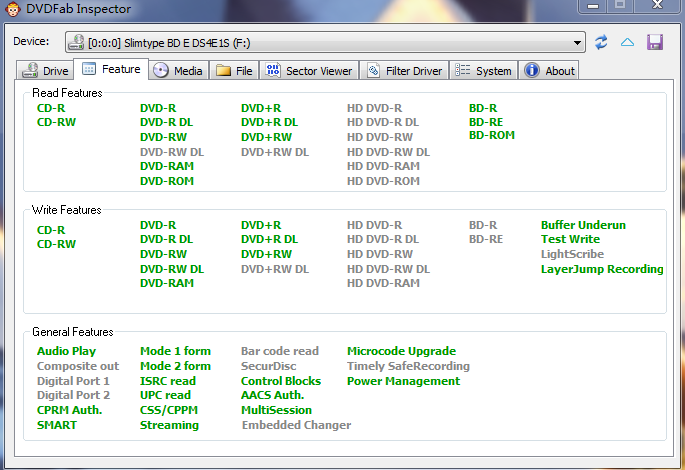Click Audio Play in General Features
Image resolution: width=685 pixels, height=470 pixels.
coord(66,351)
